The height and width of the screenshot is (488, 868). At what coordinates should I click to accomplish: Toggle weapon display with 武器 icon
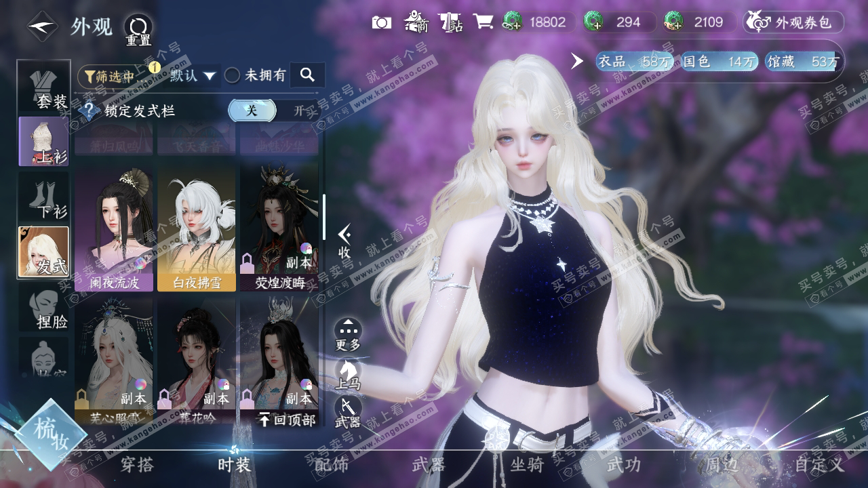pos(348,413)
